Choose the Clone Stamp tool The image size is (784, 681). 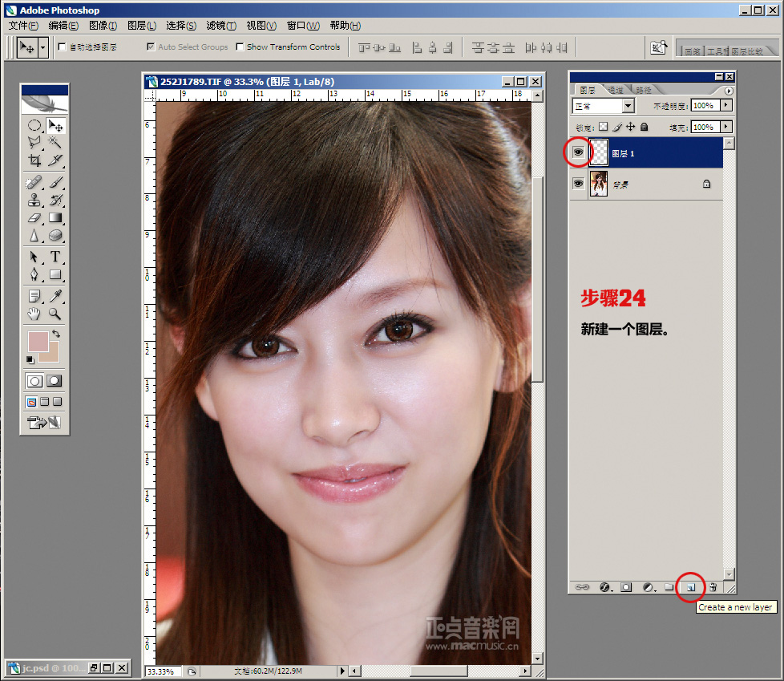pyautogui.click(x=34, y=200)
